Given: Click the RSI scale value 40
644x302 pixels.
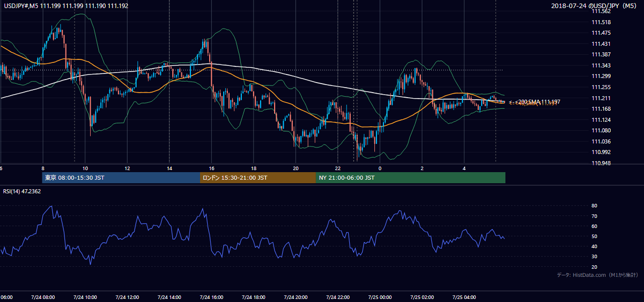Looking at the screenshot, I should (x=595, y=247).
